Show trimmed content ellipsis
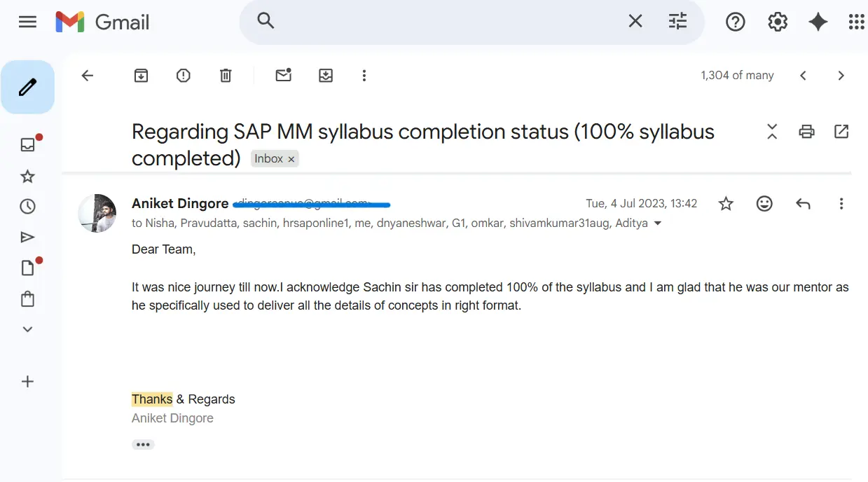Screen dimensions: 868x482 tap(143, 444)
